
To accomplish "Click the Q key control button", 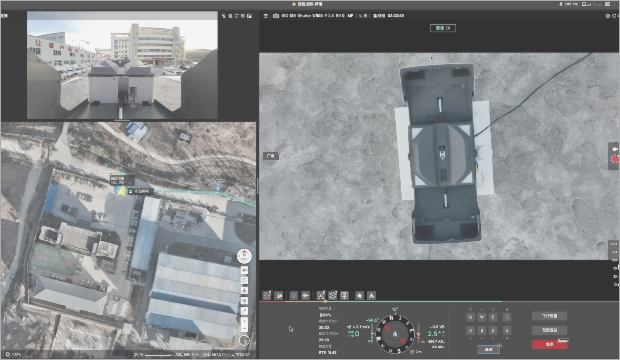I will tap(471, 317).
